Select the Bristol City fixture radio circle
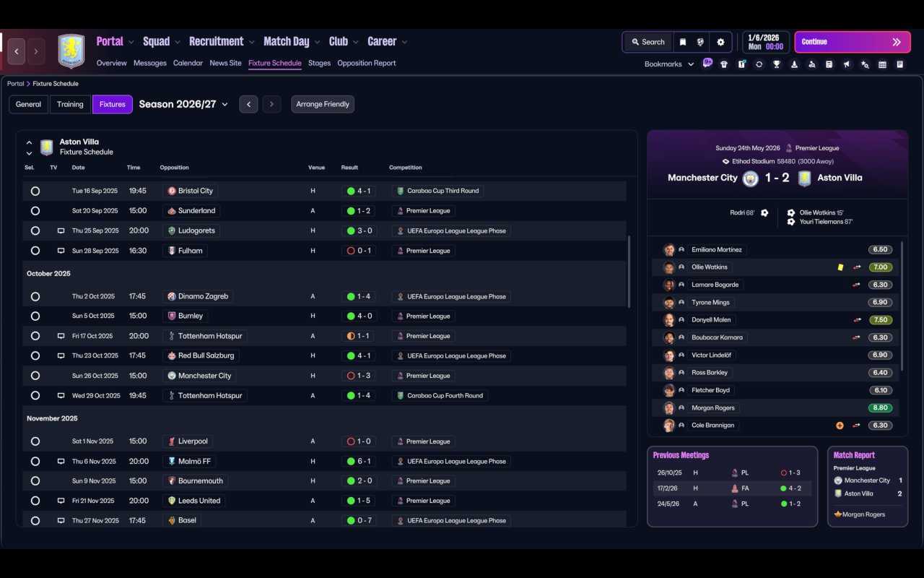924x578 pixels. (35, 191)
